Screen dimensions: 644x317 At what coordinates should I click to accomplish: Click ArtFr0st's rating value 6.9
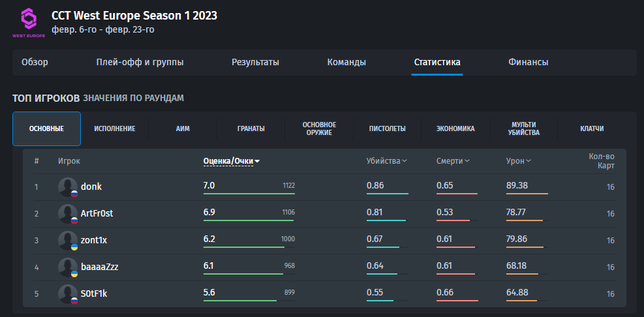(209, 212)
